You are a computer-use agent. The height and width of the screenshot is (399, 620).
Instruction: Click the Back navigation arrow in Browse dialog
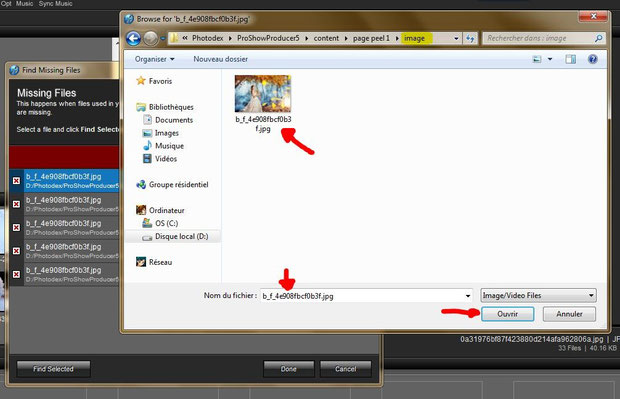(133, 38)
